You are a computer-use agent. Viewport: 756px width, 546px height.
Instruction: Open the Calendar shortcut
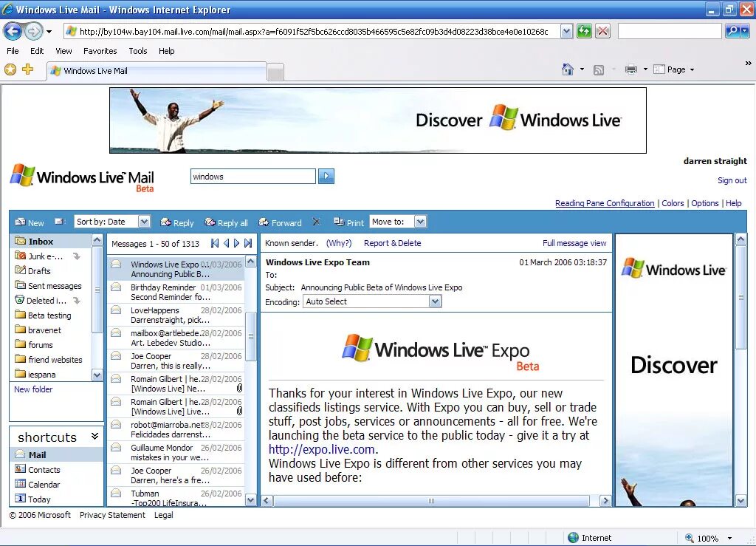[x=44, y=484]
